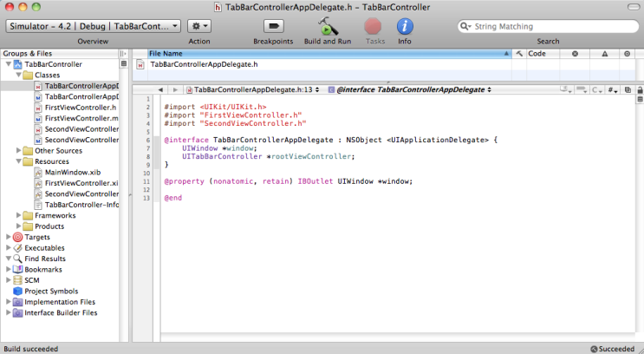Click the go-to-counterpart icon in the editor bar

tap(628, 89)
